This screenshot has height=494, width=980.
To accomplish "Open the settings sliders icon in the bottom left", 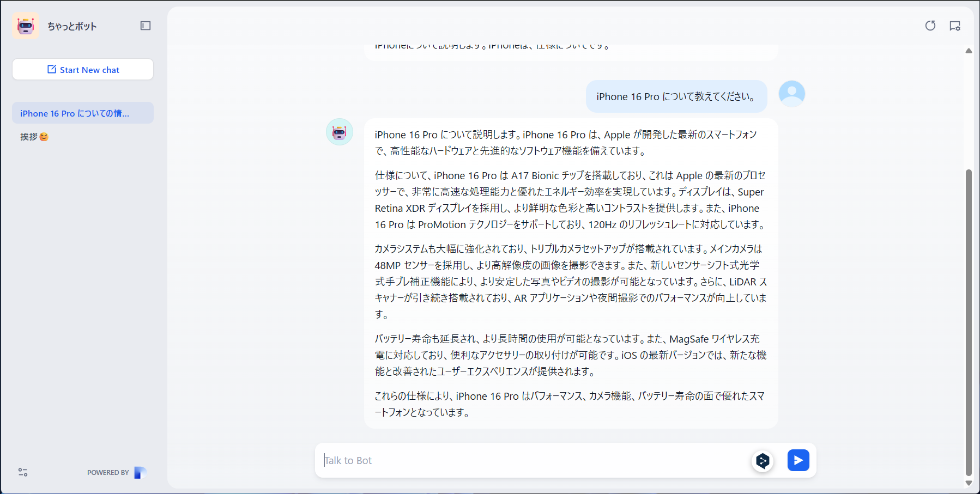I will [x=23, y=472].
